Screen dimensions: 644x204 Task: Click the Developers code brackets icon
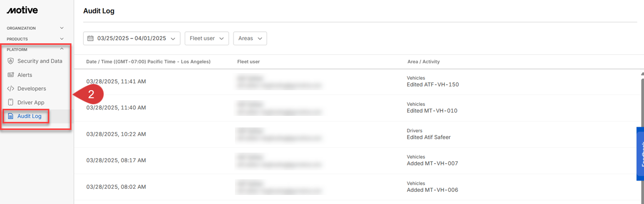(x=11, y=89)
